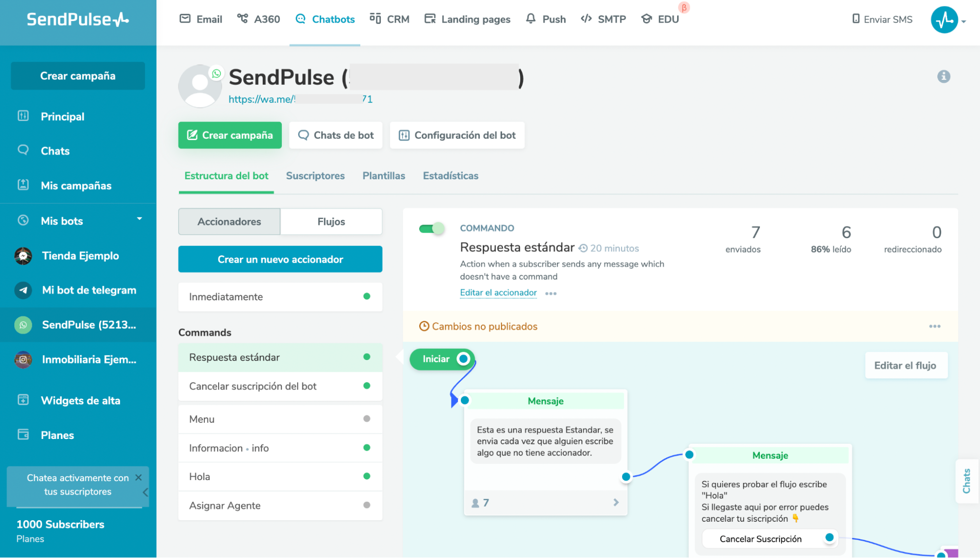Click the SendPulse logo

click(77, 19)
